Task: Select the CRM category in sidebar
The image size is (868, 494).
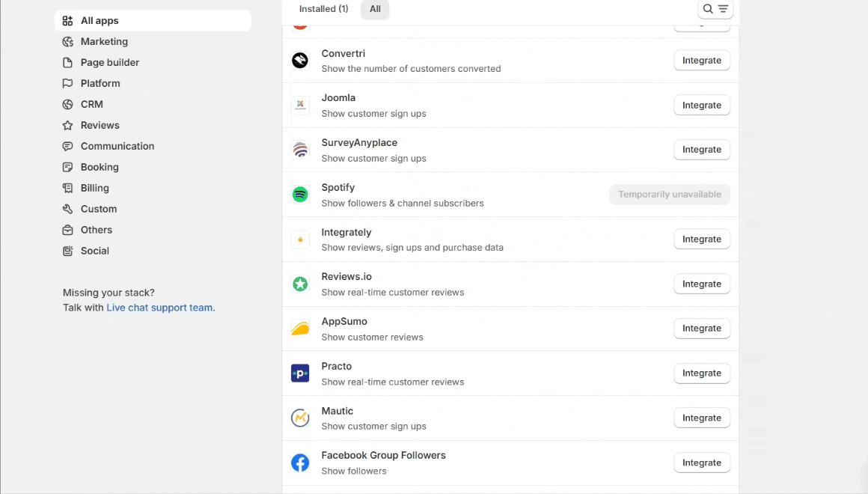Action: (91, 105)
